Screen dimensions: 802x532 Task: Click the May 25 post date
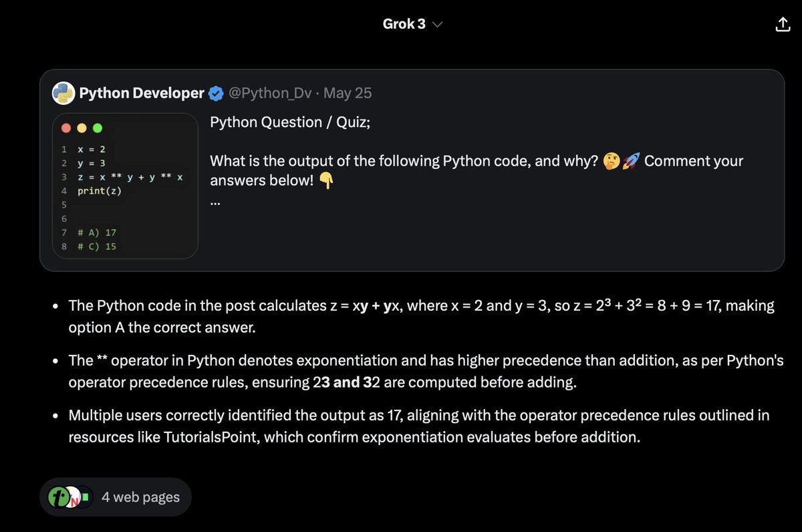(348, 94)
